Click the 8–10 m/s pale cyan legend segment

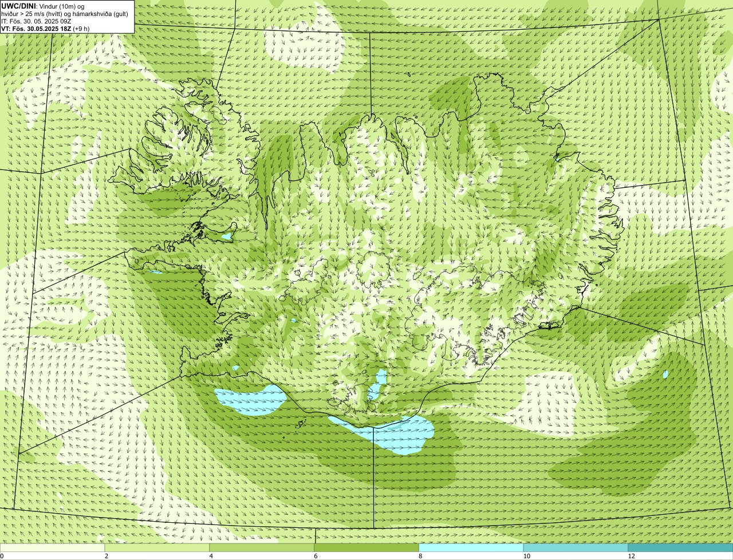(x=471, y=548)
